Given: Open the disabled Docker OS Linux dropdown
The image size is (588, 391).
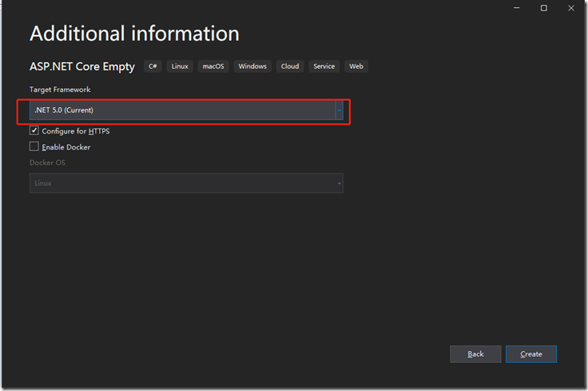Looking at the screenshot, I should tap(186, 183).
